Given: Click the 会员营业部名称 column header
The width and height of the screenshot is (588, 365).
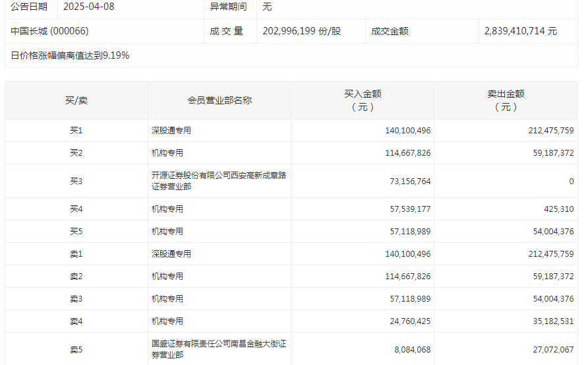Looking at the screenshot, I should click(220, 100).
